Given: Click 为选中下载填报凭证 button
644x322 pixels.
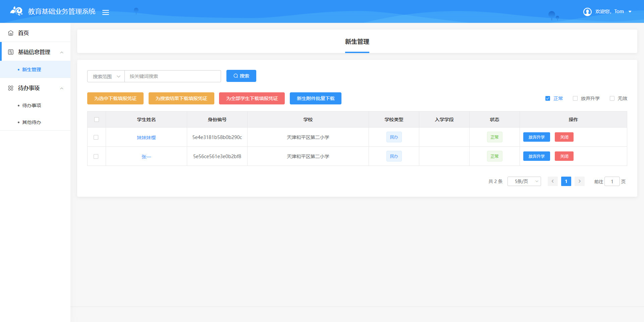Looking at the screenshot, I should click(x=115, y=98).
